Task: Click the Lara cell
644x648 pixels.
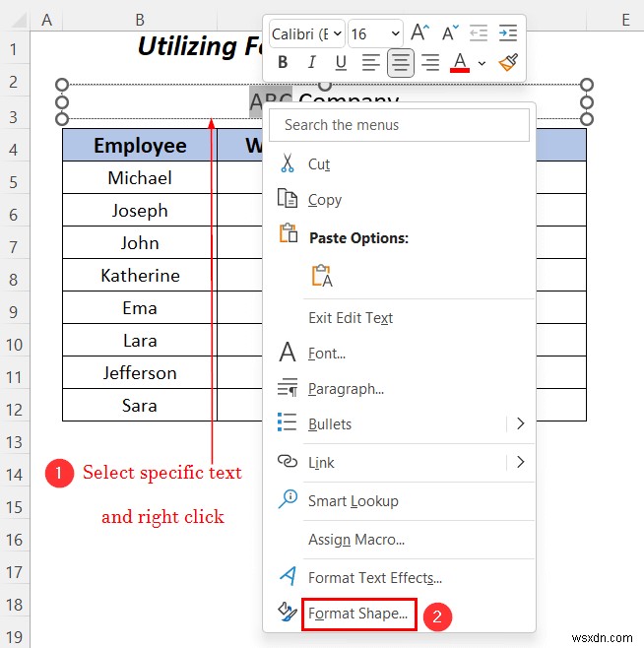Action: pos(140,340)
